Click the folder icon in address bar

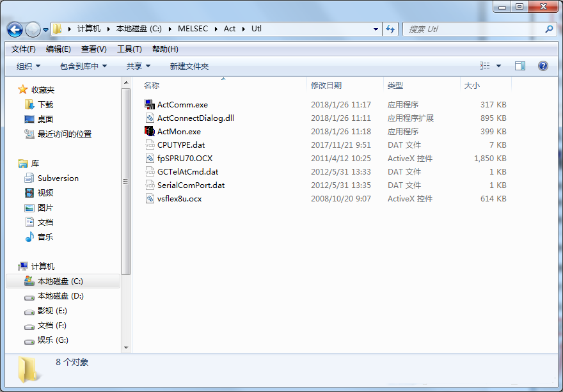click(x=57, y=29)
